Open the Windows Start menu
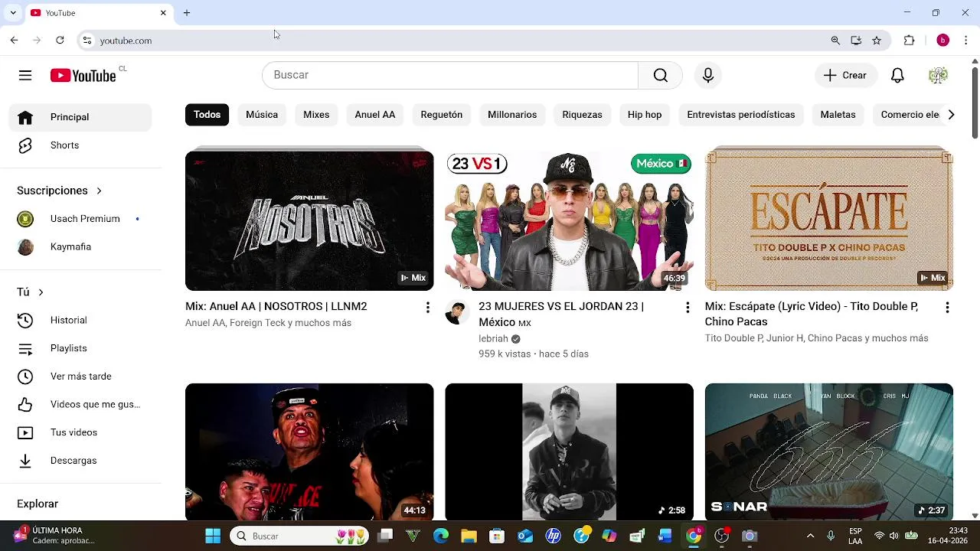The height and width of the screenshot is (551, 980). (213, 536)
